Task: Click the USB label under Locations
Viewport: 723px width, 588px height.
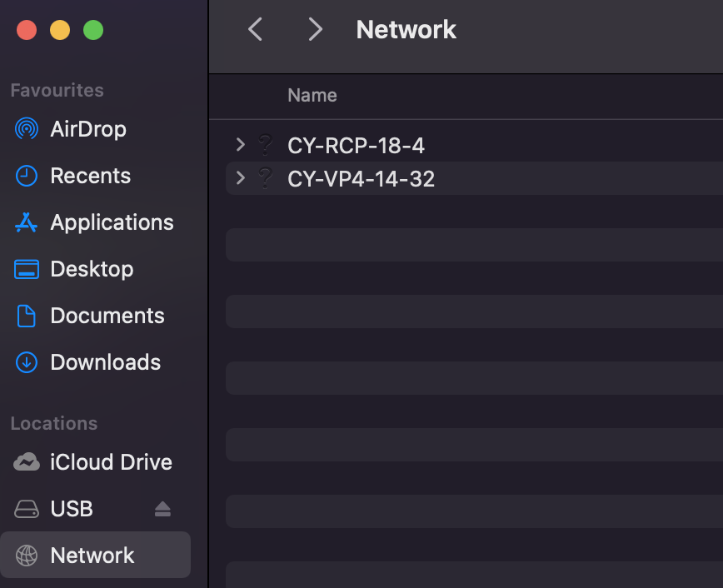Action: click(72, 509)
